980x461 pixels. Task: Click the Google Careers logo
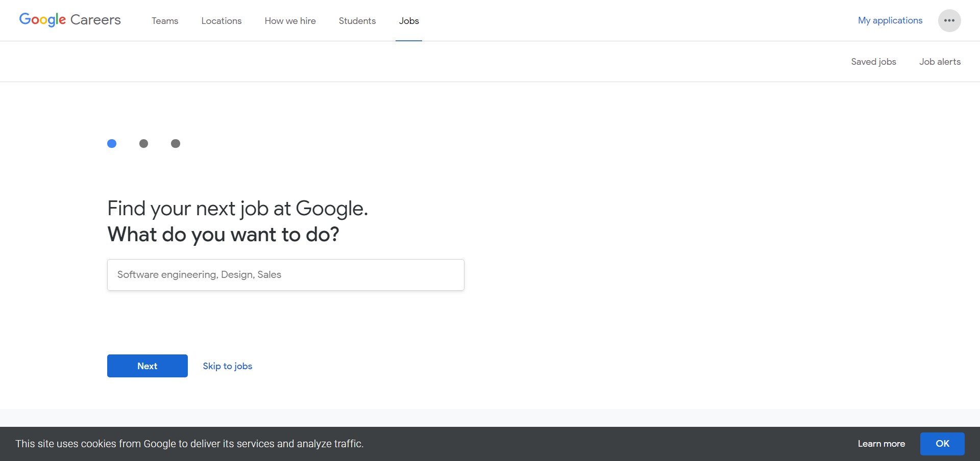click(70, 20)
